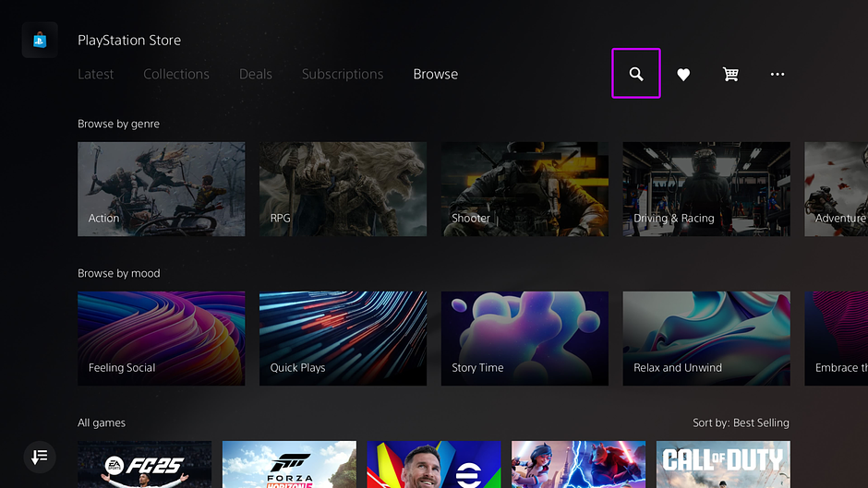Open the wishlist heart icon
Image resolution: width=868 pixels, height=488 pixels.
point(683,74)
